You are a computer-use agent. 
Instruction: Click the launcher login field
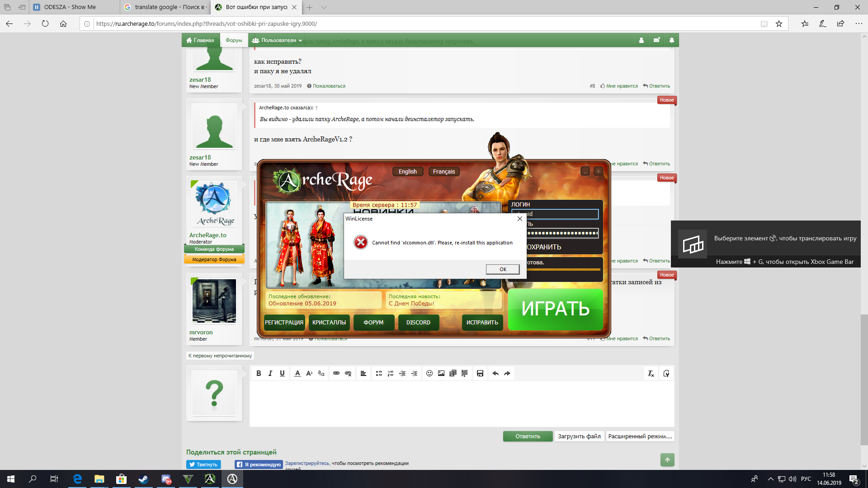[x=555, y=214]
